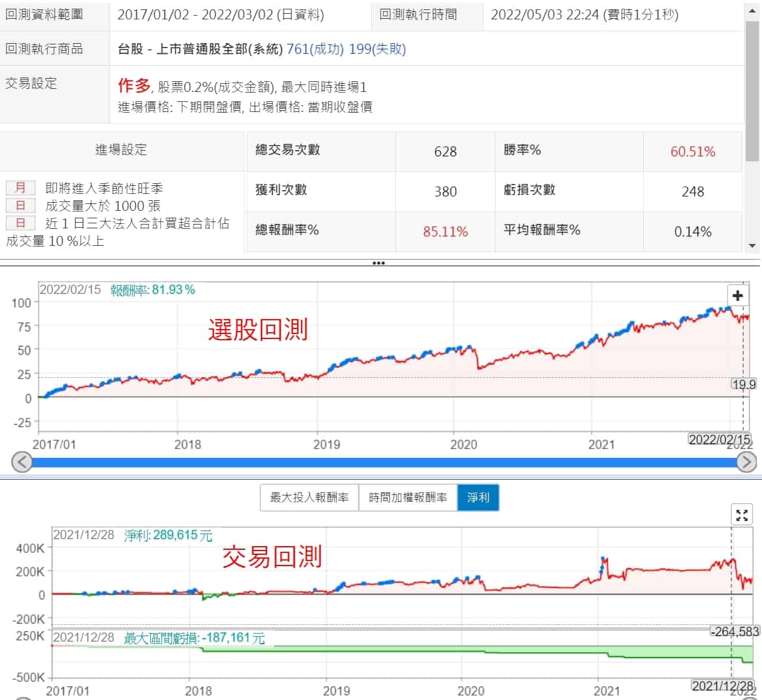This screenshot has width=762, height=700.
Task: Click the 日 badge beside 成交量大於 1000 張
Action: click(x=21, y=205)
